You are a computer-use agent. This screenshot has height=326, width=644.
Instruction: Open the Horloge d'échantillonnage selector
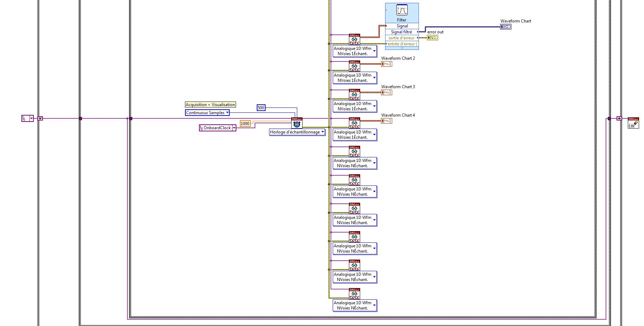click(297, 132)
